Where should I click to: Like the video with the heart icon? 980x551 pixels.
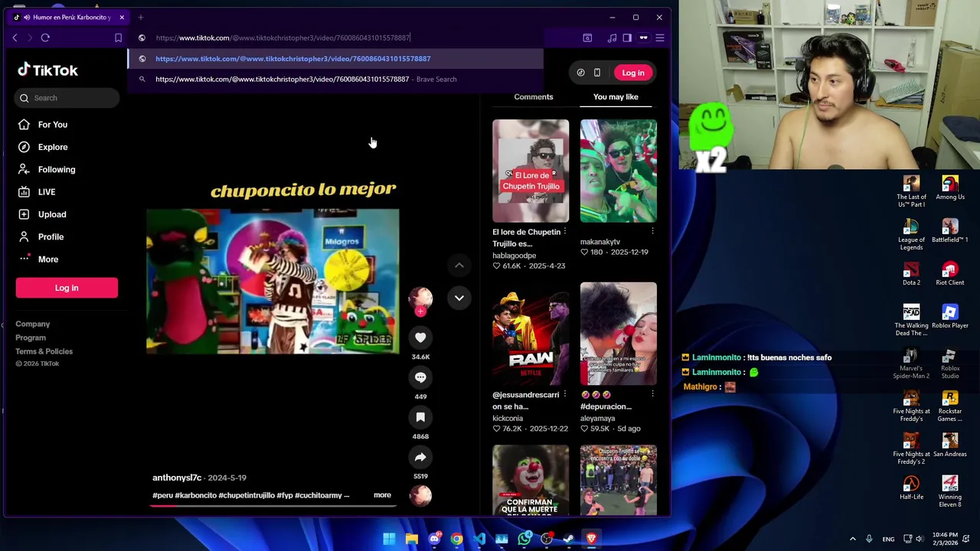[420, 337]
